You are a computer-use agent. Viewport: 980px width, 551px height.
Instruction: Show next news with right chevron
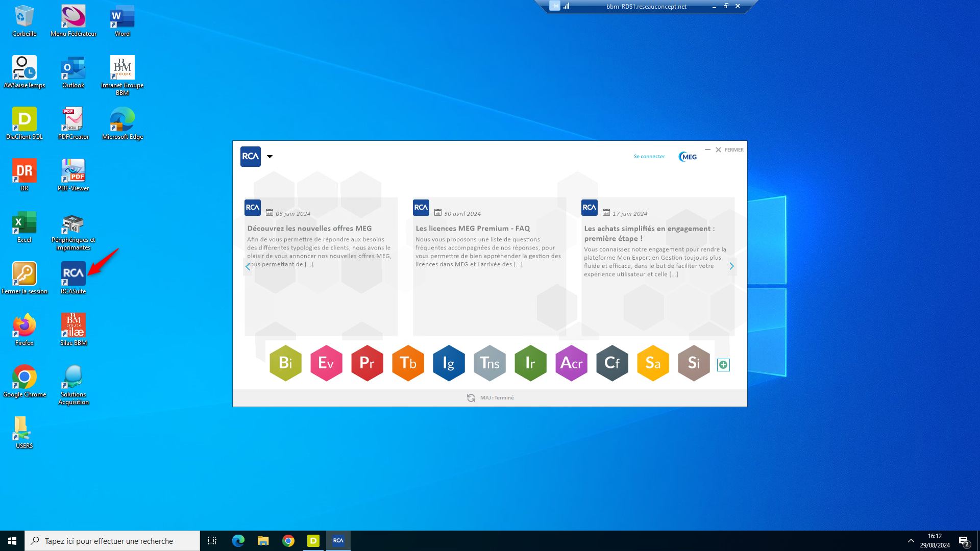[x=731, y=266]
